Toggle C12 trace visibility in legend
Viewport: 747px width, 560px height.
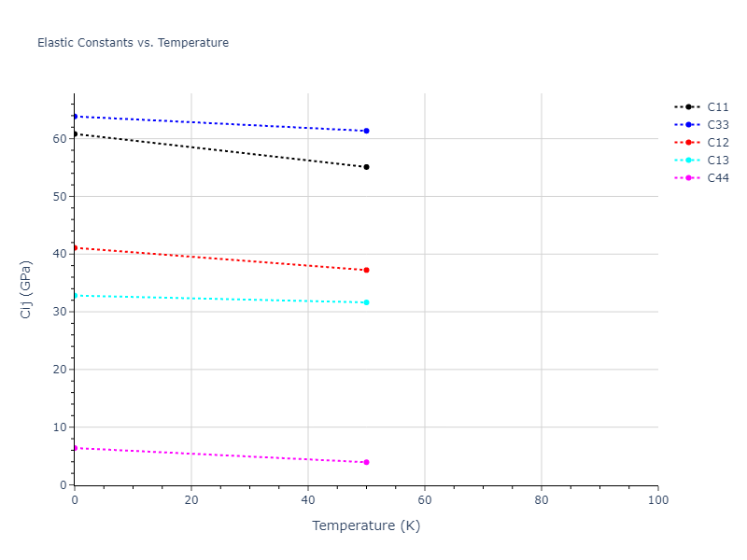(x=717, y=143)
